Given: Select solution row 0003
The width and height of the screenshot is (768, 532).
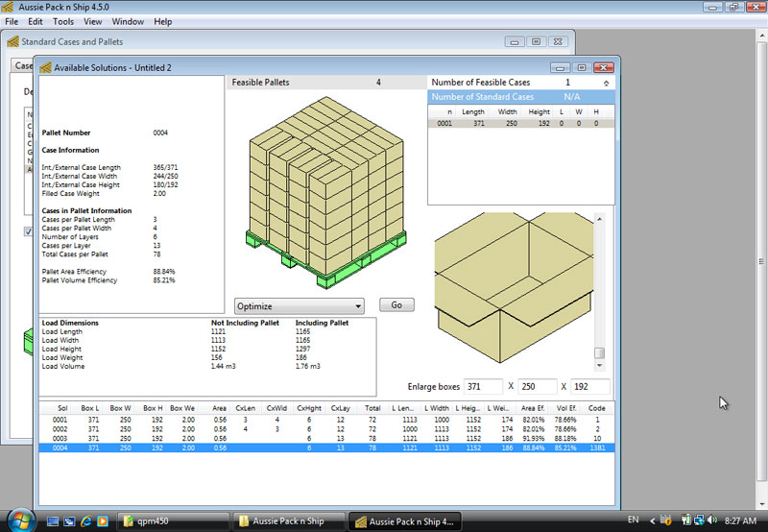Looking at the screenshot, I should [326, 439].
